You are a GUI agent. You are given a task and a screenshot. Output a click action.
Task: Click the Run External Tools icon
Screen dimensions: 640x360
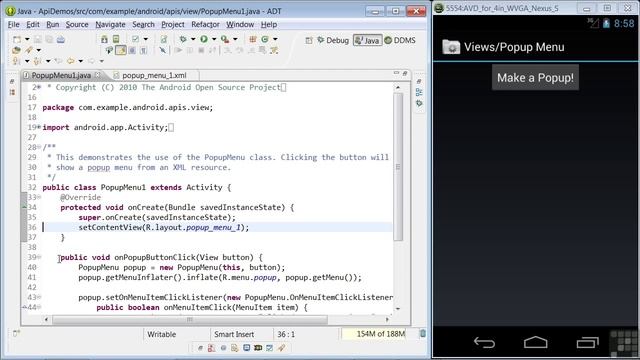point(225,39)
